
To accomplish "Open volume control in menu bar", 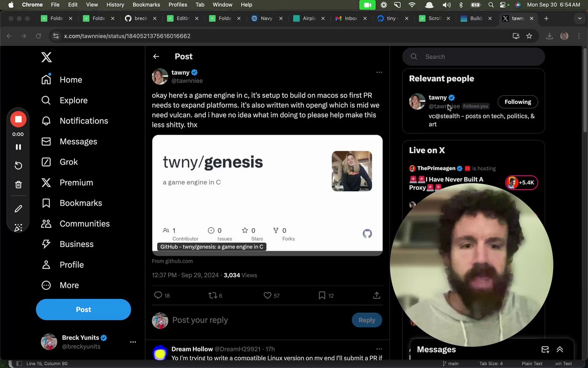I will pos(446,5).
